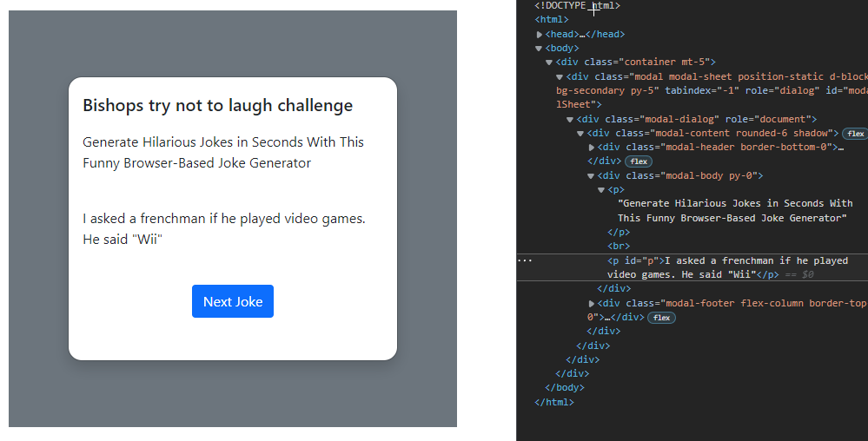The width and height of the screenshot is (868, 441).
Task: Select the br element row
Action: 619,247
